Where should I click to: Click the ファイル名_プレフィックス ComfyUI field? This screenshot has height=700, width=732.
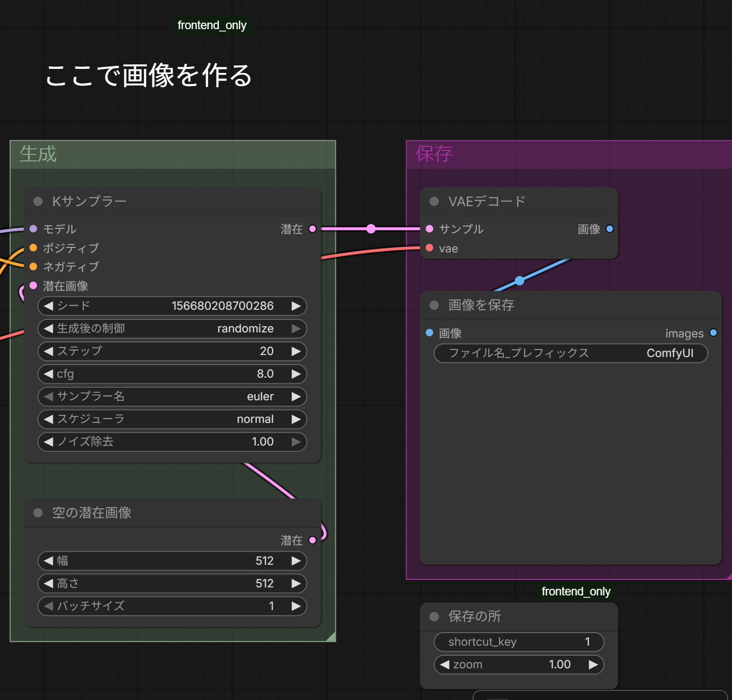tap(571, 354)
